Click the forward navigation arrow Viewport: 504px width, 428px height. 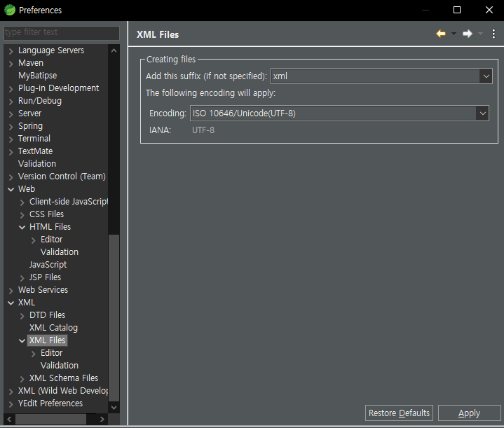point(468,34)
